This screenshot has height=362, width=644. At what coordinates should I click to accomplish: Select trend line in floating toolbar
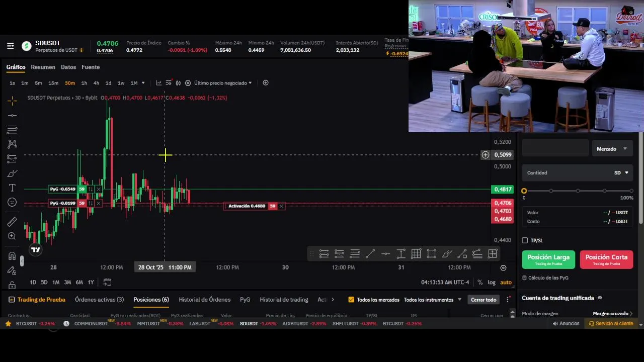(x=370, y=254)
